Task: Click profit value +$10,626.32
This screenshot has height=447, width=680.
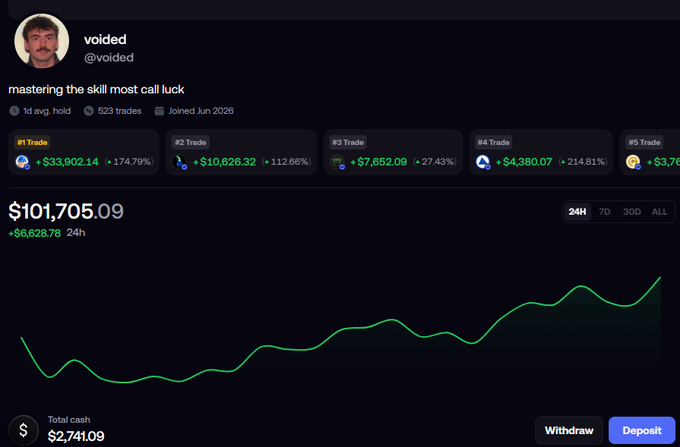Action: point(225,162)
